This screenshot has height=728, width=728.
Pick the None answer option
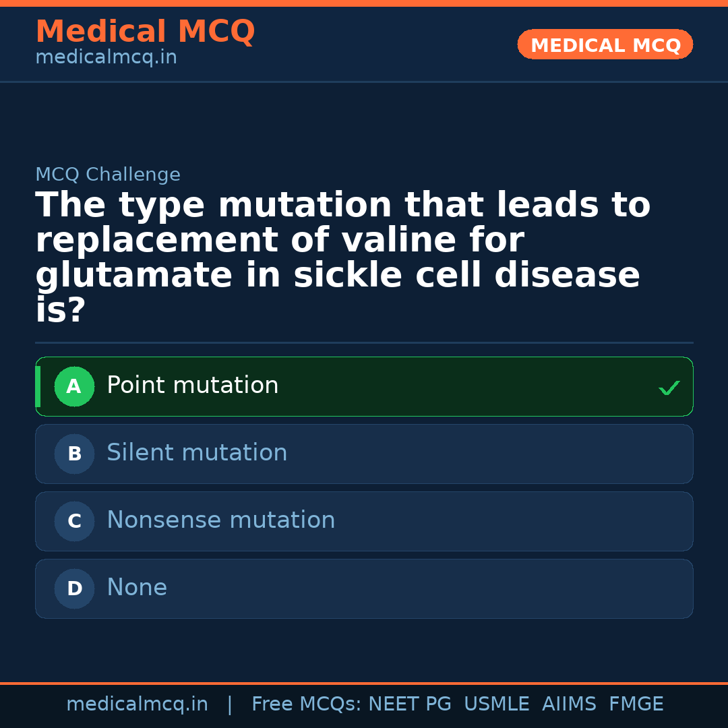137,588
